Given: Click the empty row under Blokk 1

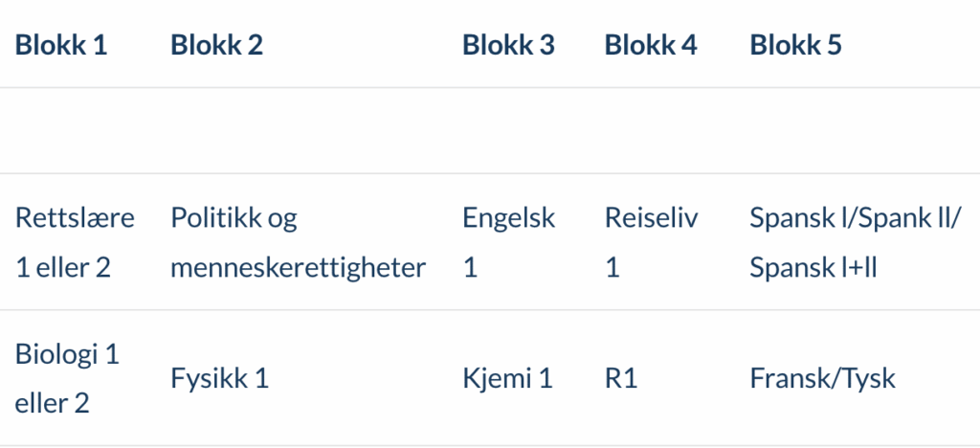Looking at the screenshot, I should pos(80,130).
